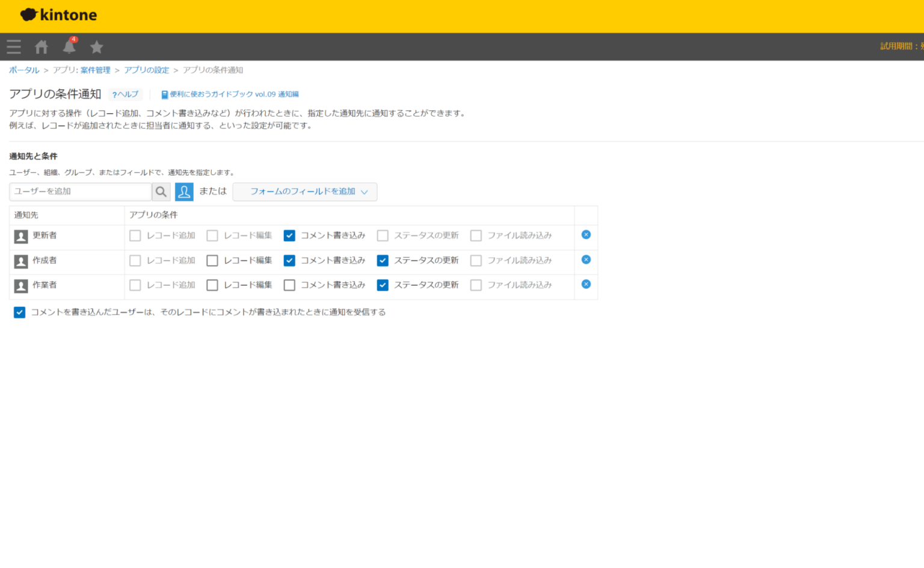Viewport: 924px width, 568px height.
Task: Remove the 作業者 notification row
Action: [585, 284]
